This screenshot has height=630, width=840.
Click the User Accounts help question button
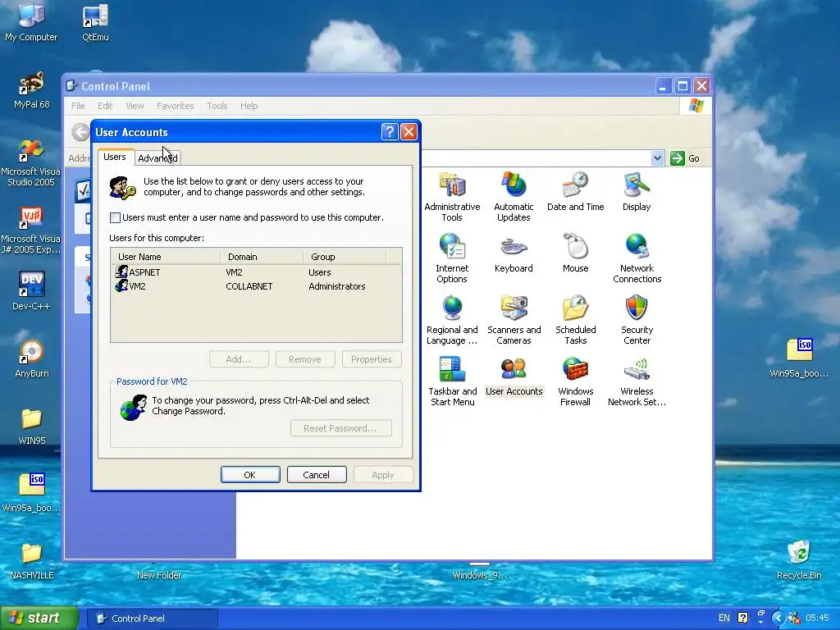pyautogui.click(x=390, y=132)
